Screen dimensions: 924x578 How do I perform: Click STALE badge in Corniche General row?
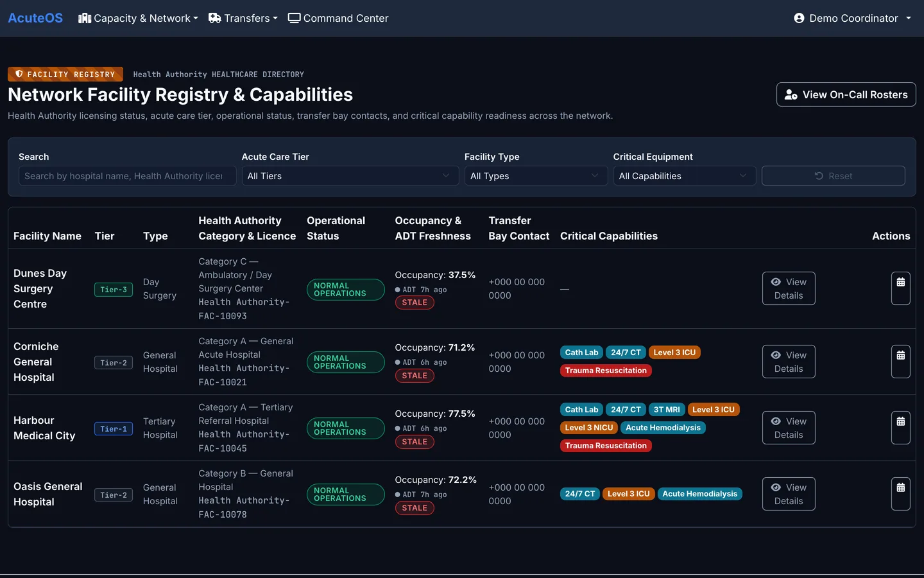click(415, 376)
